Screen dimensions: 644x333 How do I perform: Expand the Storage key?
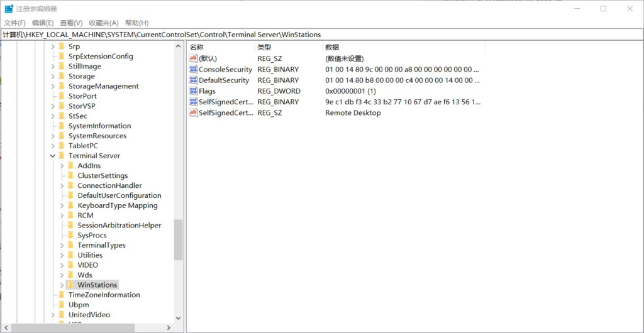point(53,76)
